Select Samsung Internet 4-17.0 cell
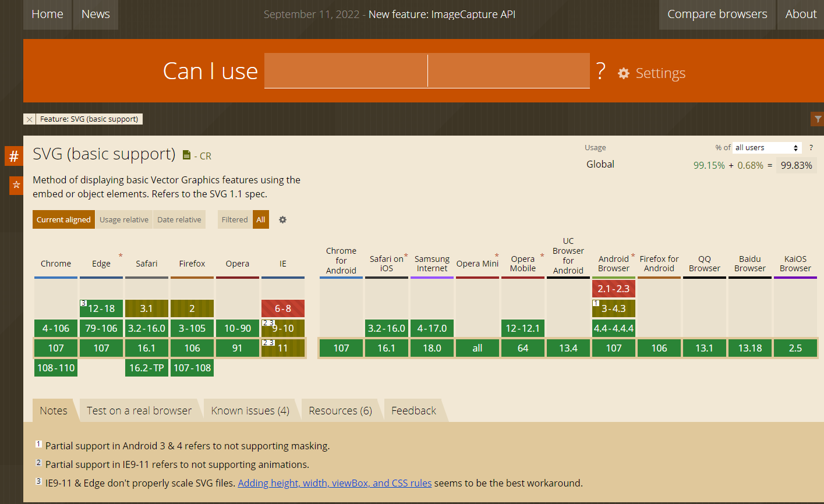The image size is (824, 504). click(432, 328)
